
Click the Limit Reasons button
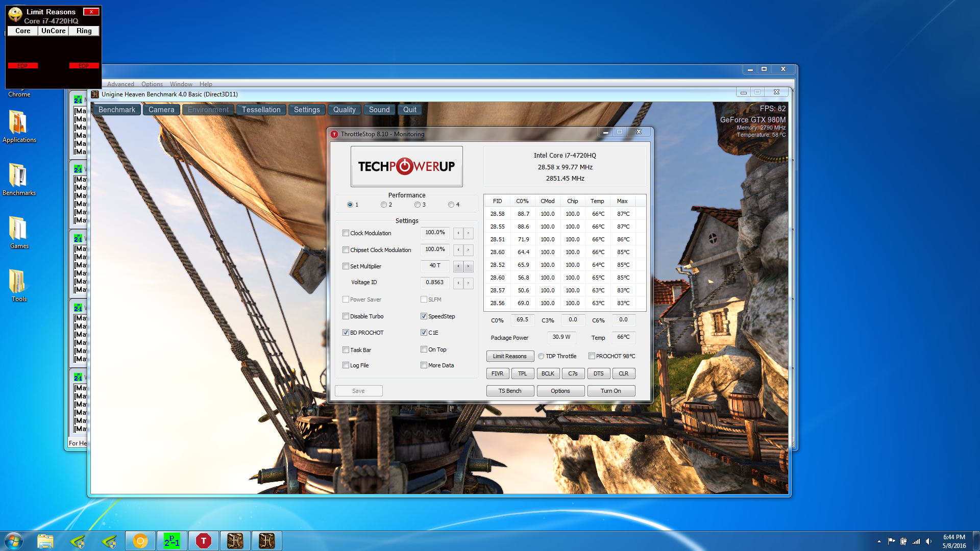(x=510, y=356)
